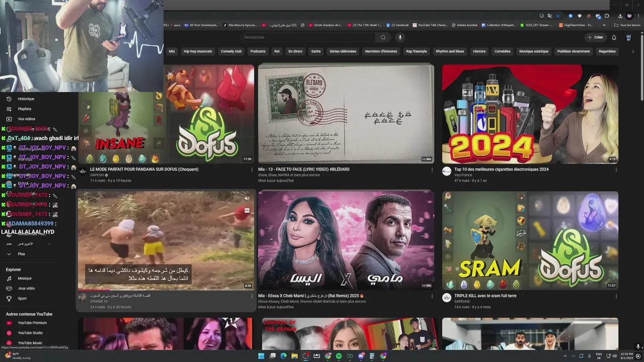Toggle subtitles on hovered video preview
Viewport: 644px width, 362px height.
(x=247, y=210)
